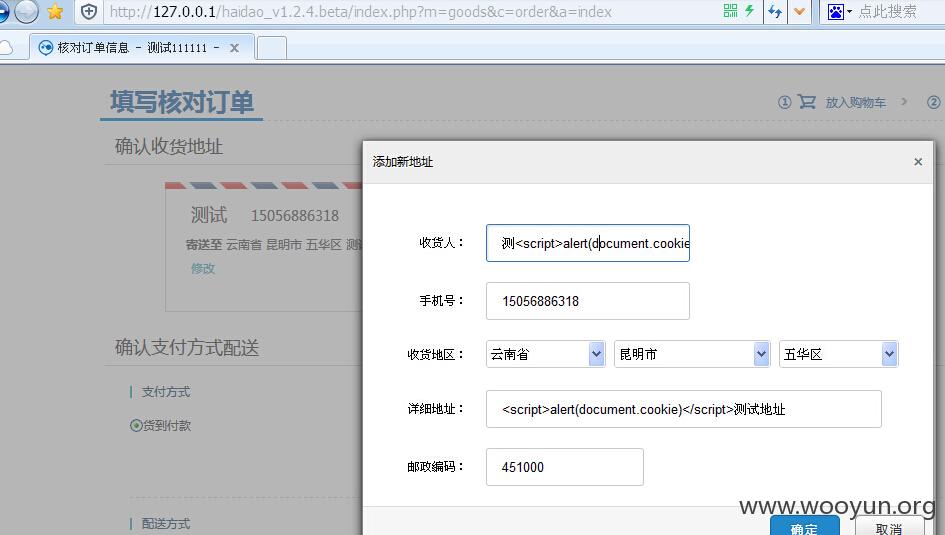Click the 确认支付方式配送 section heading
This screenshot has height=535, width=945.
click(x=187, y=347)
